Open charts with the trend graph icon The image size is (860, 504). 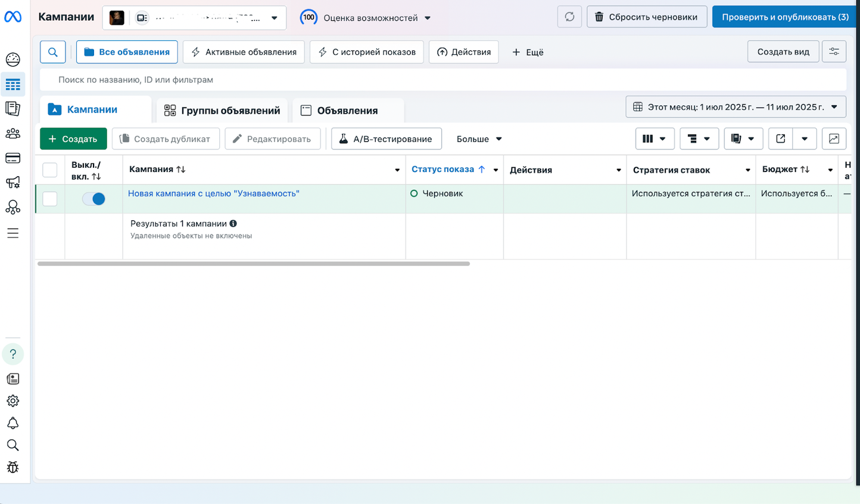click(834, 139)
